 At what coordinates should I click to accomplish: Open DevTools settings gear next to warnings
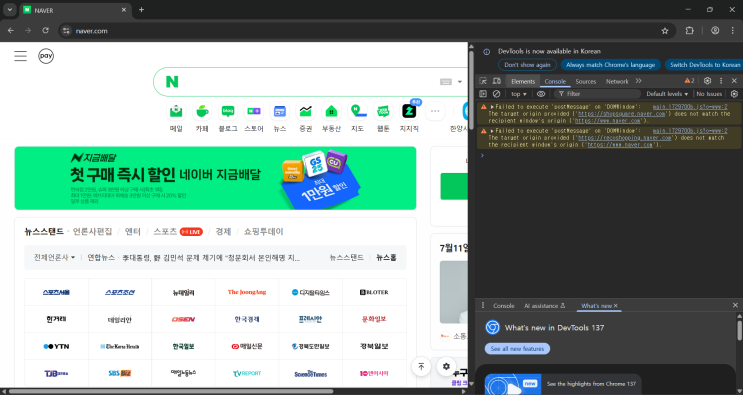[707, 81]
